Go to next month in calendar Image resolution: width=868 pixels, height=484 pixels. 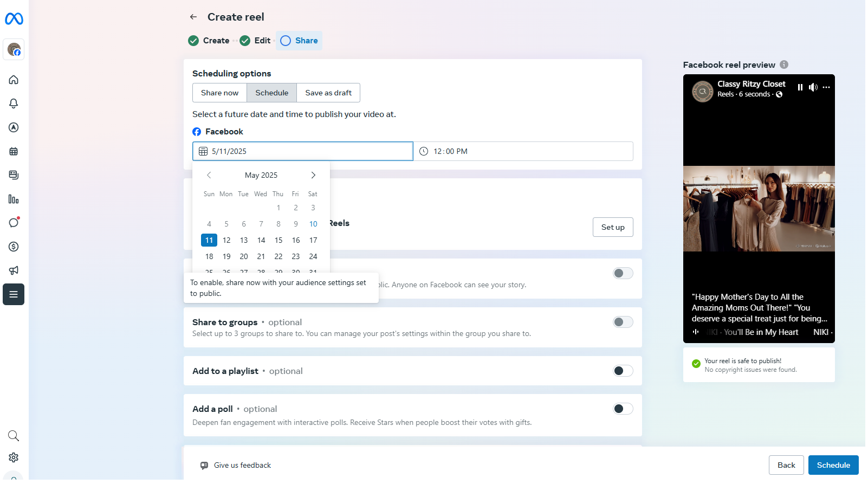click(x=313, y=175)
